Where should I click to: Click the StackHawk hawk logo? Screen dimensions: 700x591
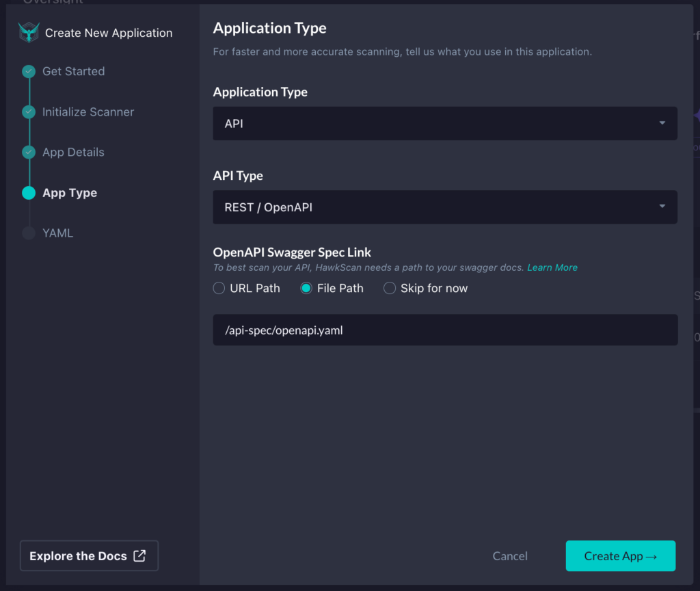click(x=27, y=32)
